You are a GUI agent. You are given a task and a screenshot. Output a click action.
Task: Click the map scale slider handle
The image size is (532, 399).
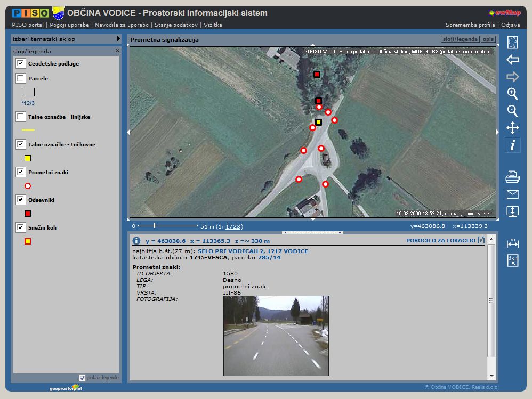pos(154,226)
